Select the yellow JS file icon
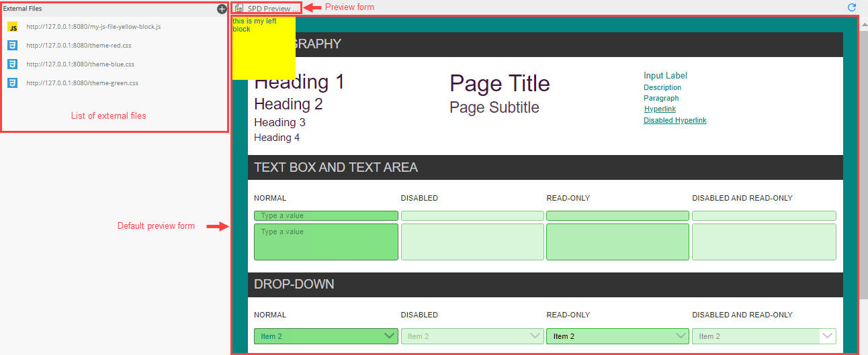Viewport: 868px width, 355px height. (x=12, y=27)
